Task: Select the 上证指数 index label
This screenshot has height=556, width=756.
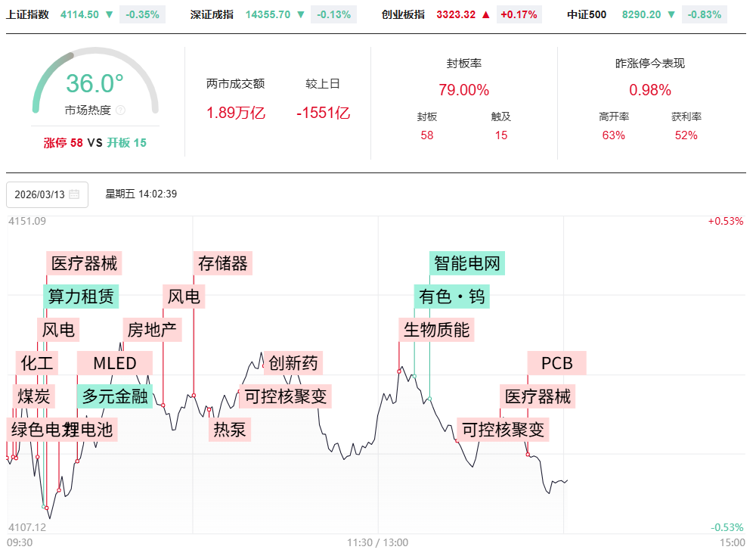Action: point(27,14)
